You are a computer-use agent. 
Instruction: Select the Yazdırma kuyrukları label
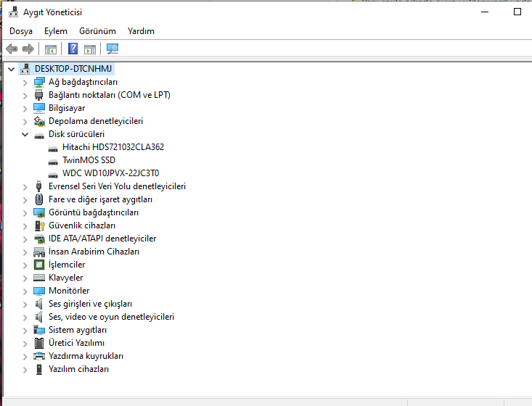(86, 356)
